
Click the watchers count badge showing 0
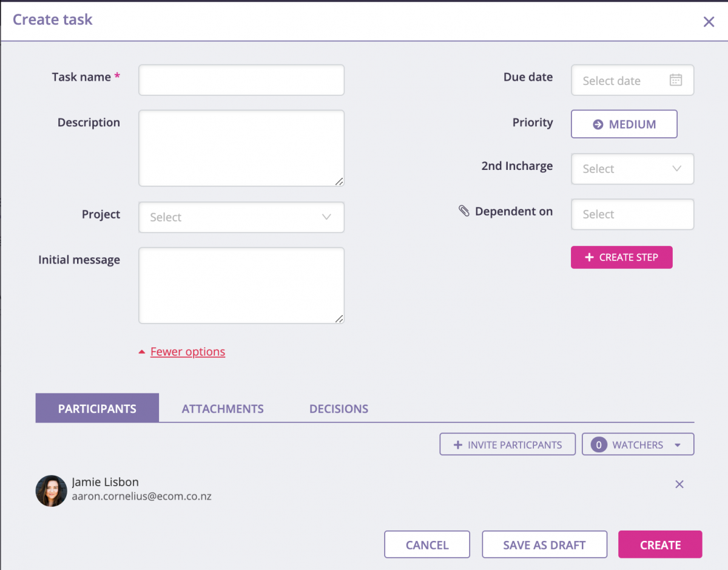(x=598, y=444)
